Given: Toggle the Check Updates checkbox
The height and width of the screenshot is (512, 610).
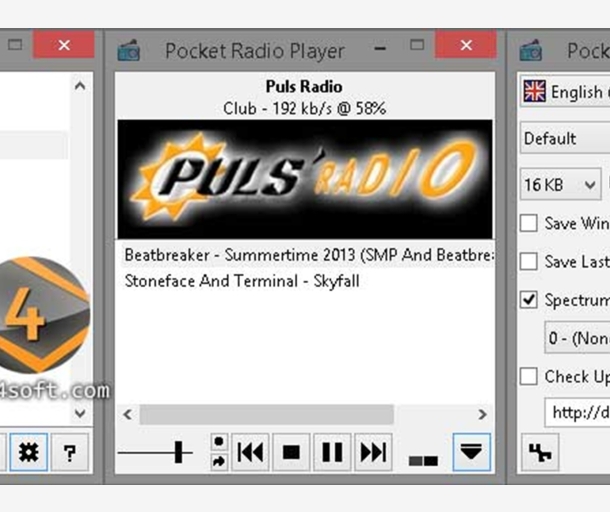Looking at the screenshot, I should [529, 376].
